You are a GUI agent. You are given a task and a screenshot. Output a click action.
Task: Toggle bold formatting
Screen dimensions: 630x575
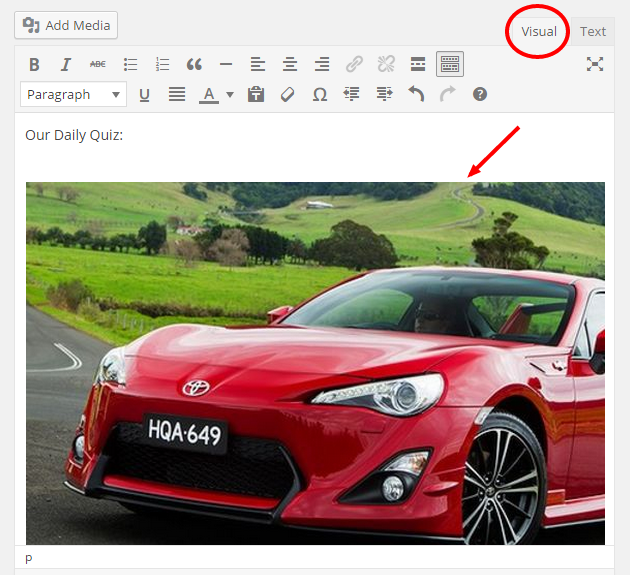pyautogui.click(x=34, y=64)
